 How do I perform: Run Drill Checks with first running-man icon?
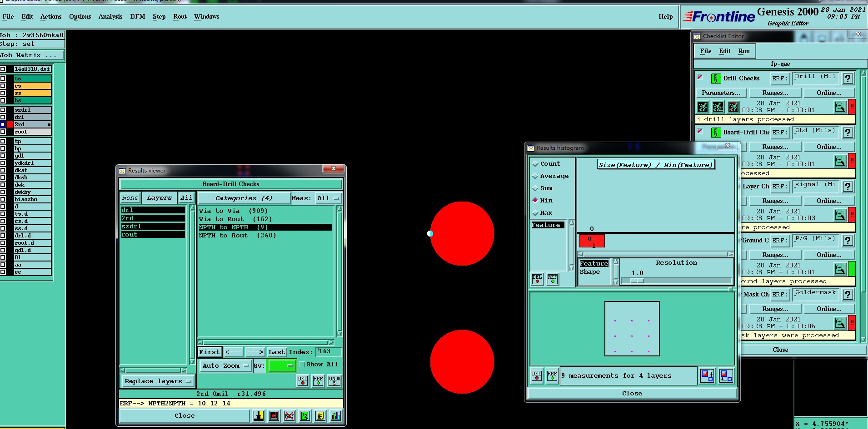[703, 107]
